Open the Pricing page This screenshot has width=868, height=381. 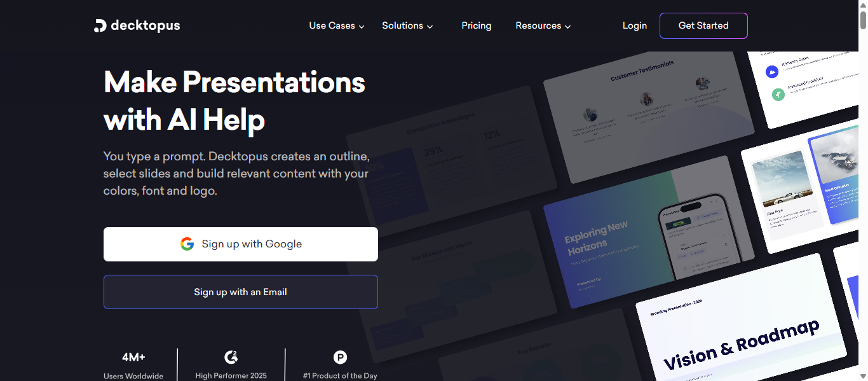476,26
